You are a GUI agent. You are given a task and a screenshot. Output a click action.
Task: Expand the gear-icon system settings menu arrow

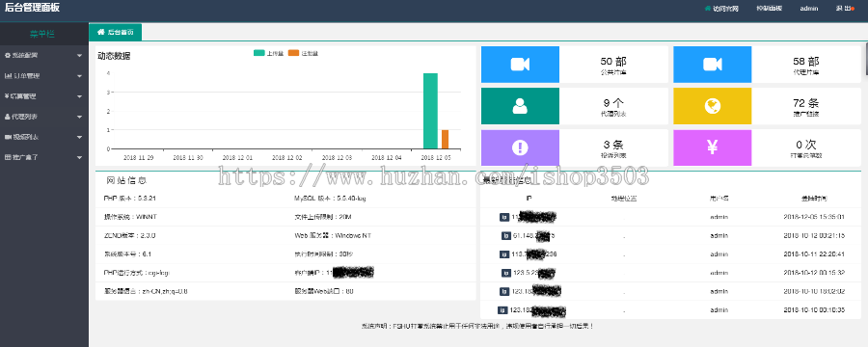80,56
